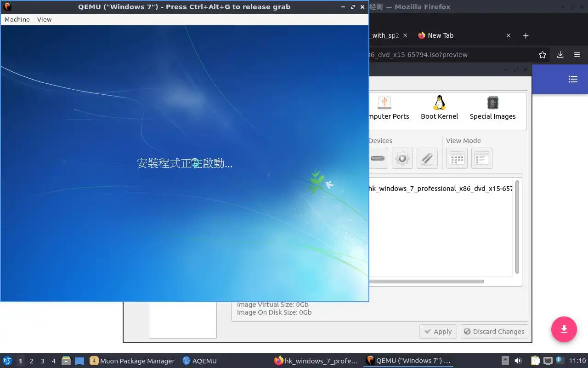Click the Image On Disk Size 0Gb label
The height and width of the screenshot is (368, 588).
[x=274, y=312]
